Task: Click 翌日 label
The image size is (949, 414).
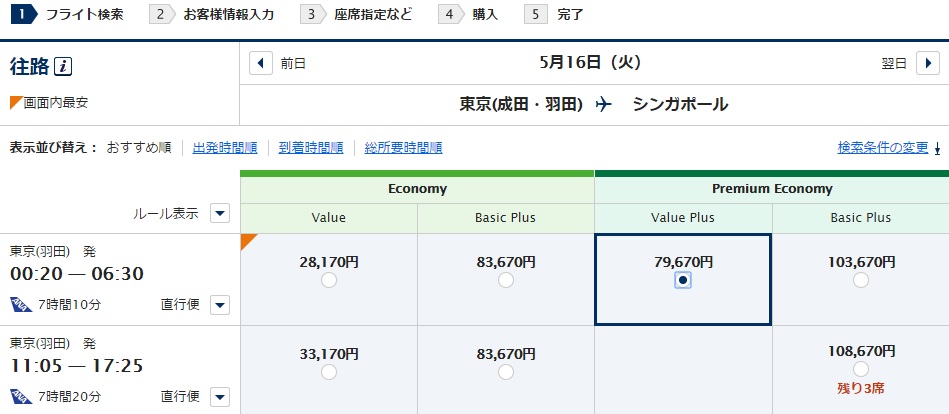Action: (x=894, y=64)
